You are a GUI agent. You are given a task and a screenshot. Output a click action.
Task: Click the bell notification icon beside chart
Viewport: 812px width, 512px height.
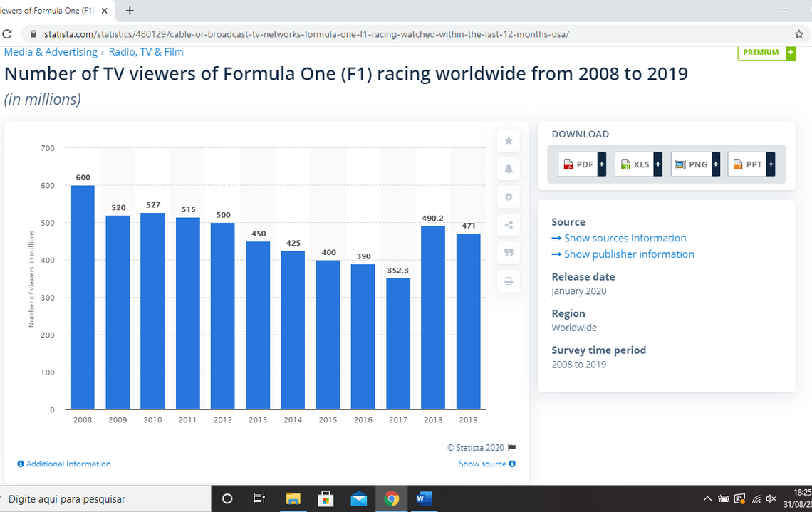[509, 169]
